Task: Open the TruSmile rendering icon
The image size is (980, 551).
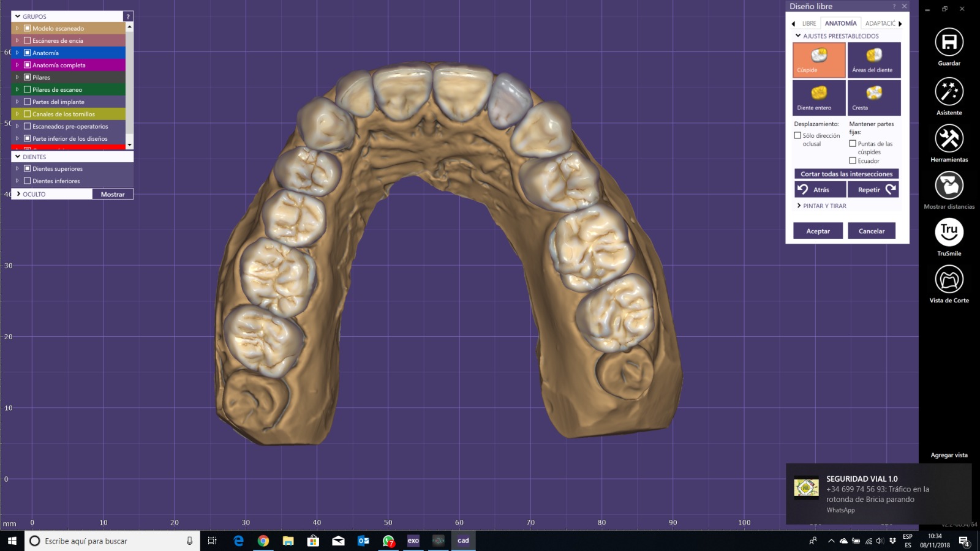Action: click(949, 233)
